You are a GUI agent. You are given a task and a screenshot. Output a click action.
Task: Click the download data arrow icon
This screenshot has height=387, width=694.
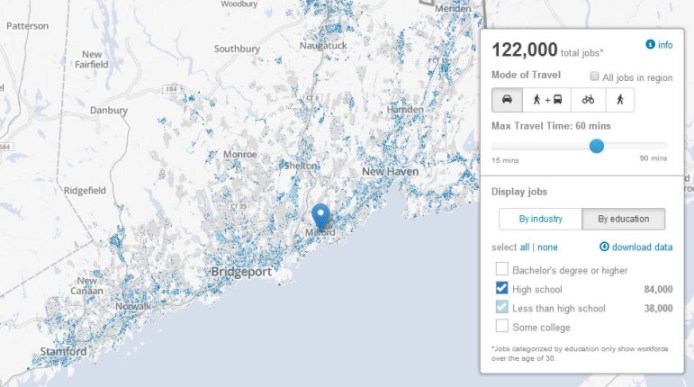click(x=604, y=247)
